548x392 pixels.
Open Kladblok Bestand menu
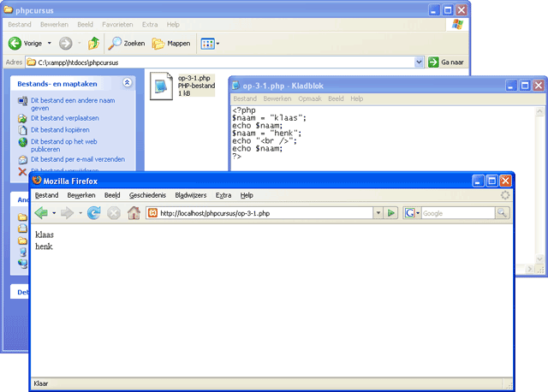pyautogui.click(x=245, y=99)
